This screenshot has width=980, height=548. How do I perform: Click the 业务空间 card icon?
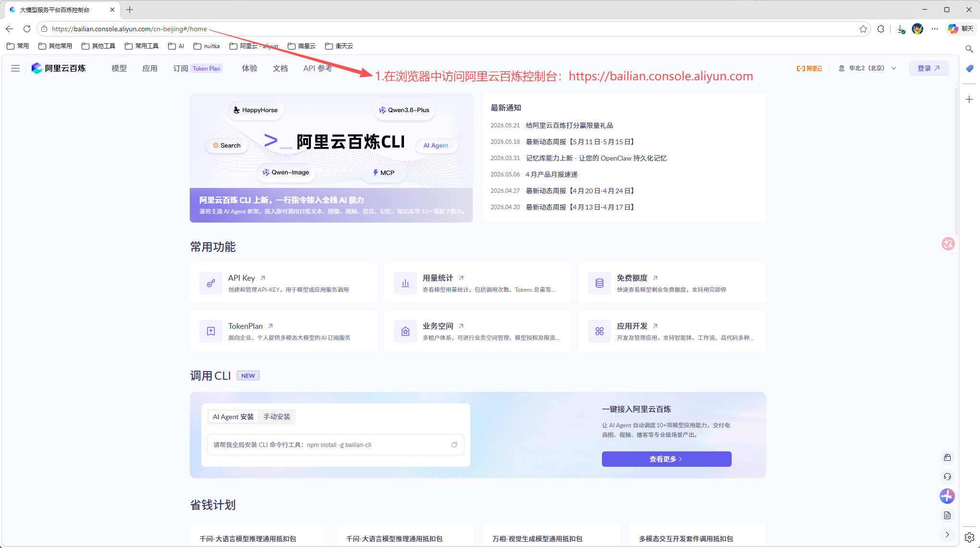(x=405, y=331)
